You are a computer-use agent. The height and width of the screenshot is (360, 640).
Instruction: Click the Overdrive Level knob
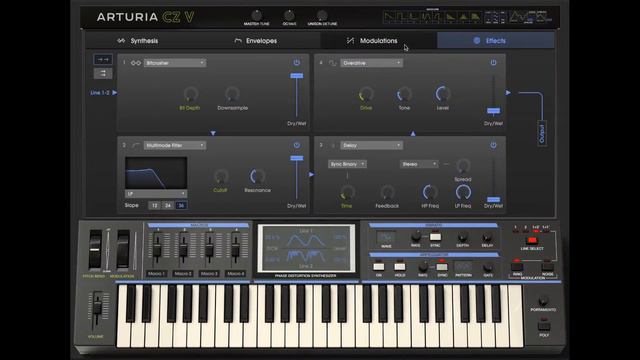[442, 94]
